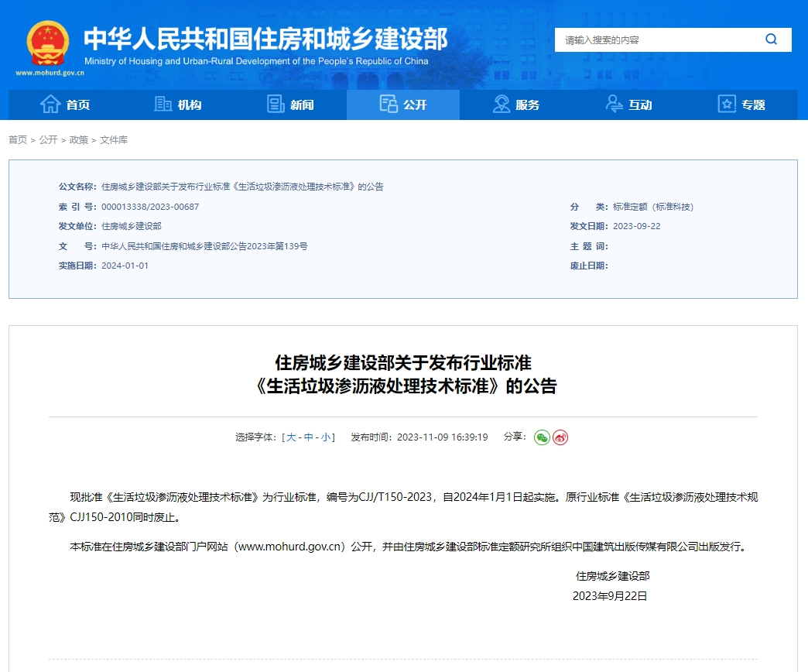Click the home icon beside 首页
Viewport: 808px width, 672px height.
[50, 104]
